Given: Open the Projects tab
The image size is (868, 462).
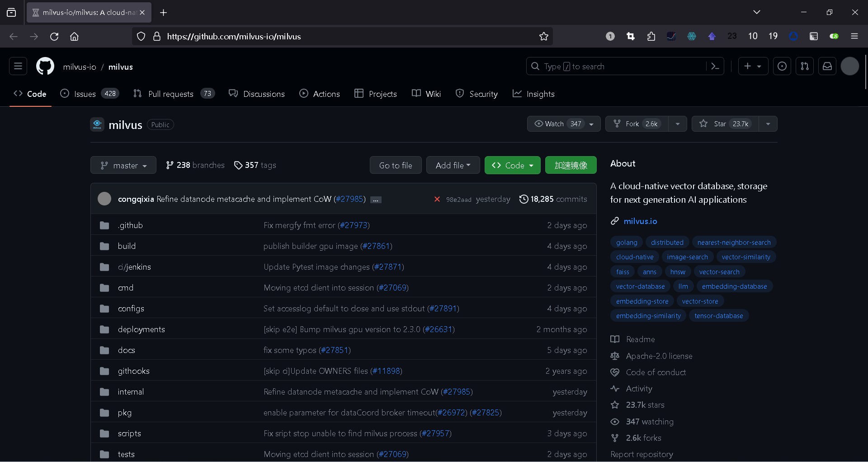Looking at the screenshot, I should 376,94.
